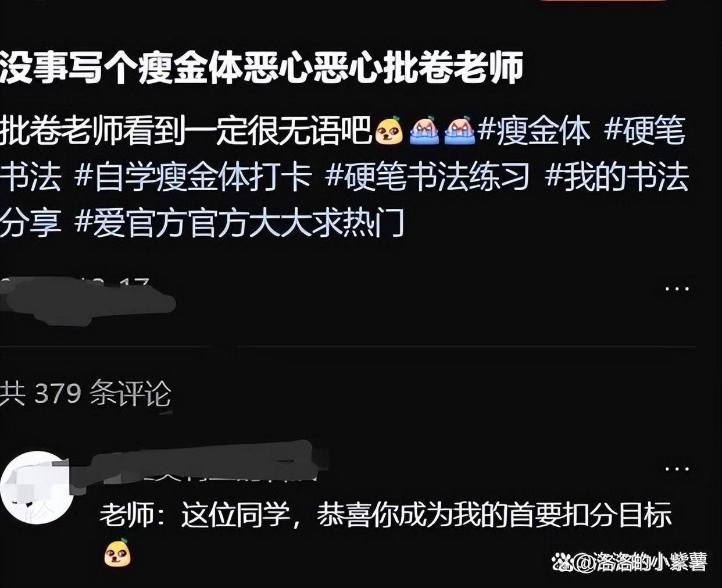Image resolution: width=722 pixels, height=588 pixels.
Task: Open the #自学瘦金体打卡 hashtag
Action: (x=194, y=177)
